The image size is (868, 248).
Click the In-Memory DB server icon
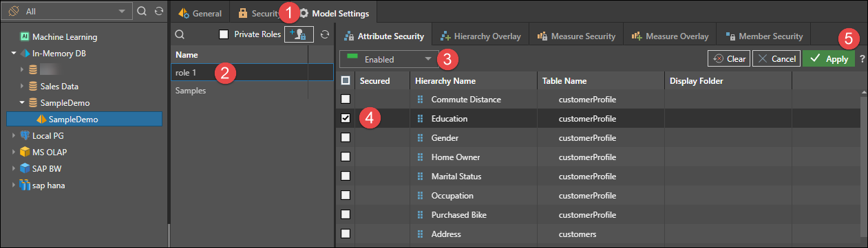(x=25, y=54)
